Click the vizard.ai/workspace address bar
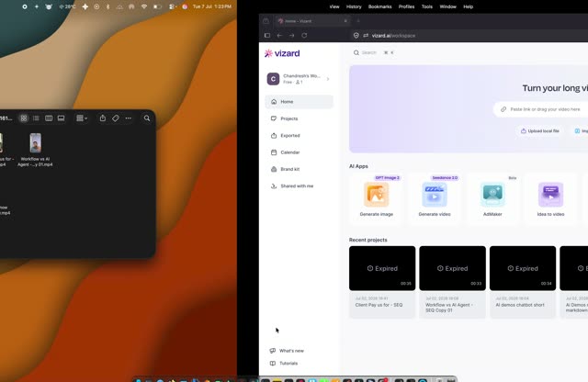The height and width of the screenshot is (382, 588). click(469, 36)
